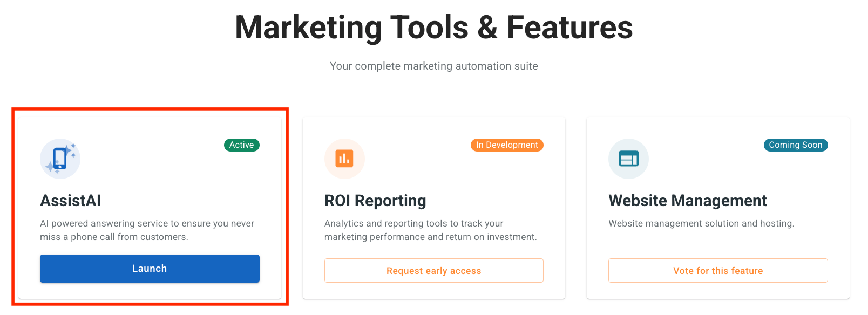Viewport: 868px width, 315px height.
Task: Select the Website Management card title
Action: (687, 201)
